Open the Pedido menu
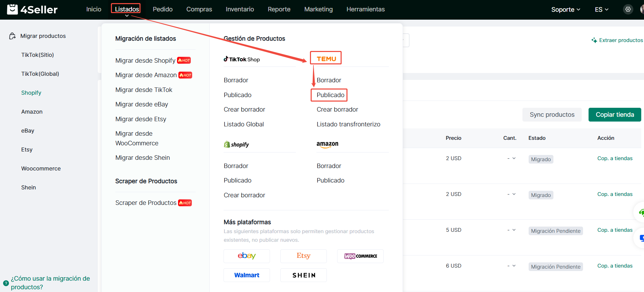This screenshot has height=292, width=644. coord(163,9)
